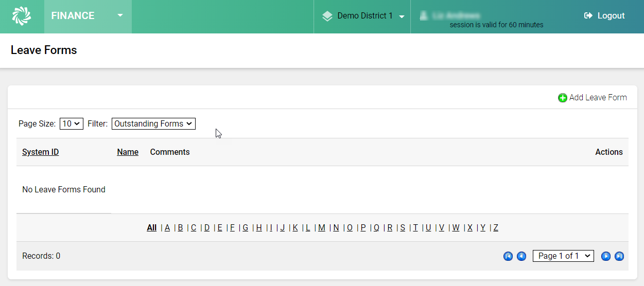Click the Leave Forms page heading
644x286 pixels.
44,50
